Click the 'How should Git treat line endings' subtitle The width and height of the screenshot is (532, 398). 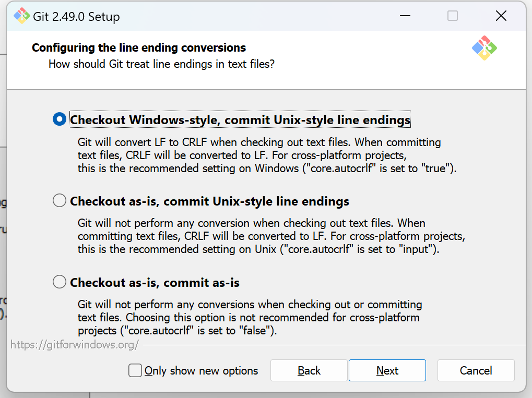click(x=161, y=64)
